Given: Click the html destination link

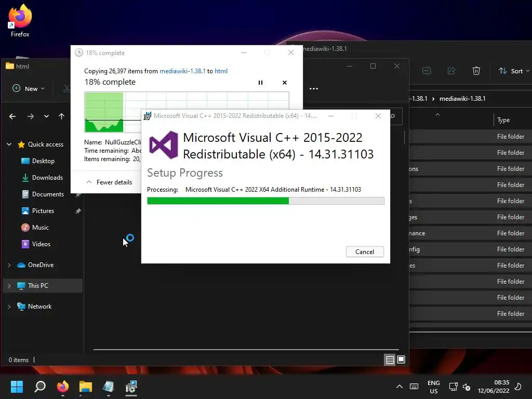Looking at the screenshot, I should [x=221, y=71].
